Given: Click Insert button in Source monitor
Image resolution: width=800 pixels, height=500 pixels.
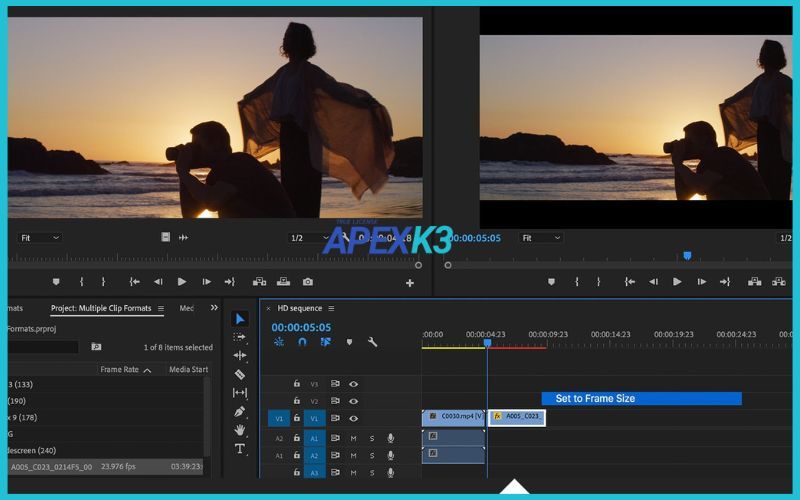Looking at the screenshot, I should (x=259, y=282).
